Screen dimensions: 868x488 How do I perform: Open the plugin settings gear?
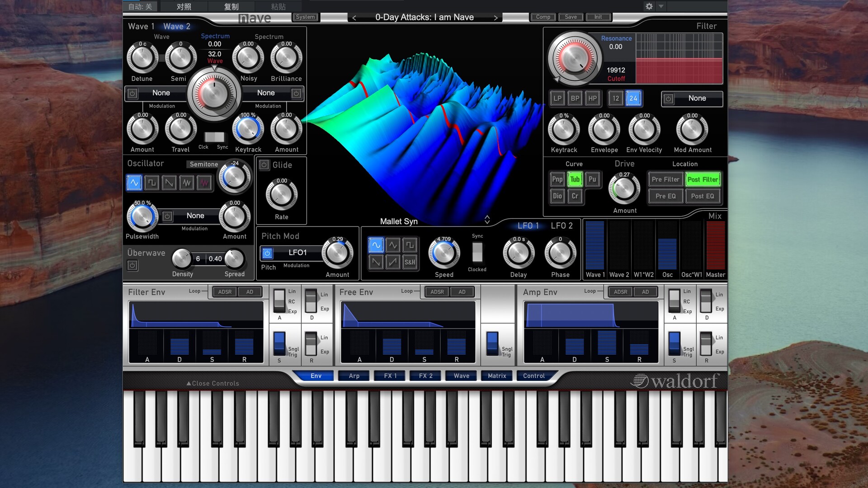point(649,6)
